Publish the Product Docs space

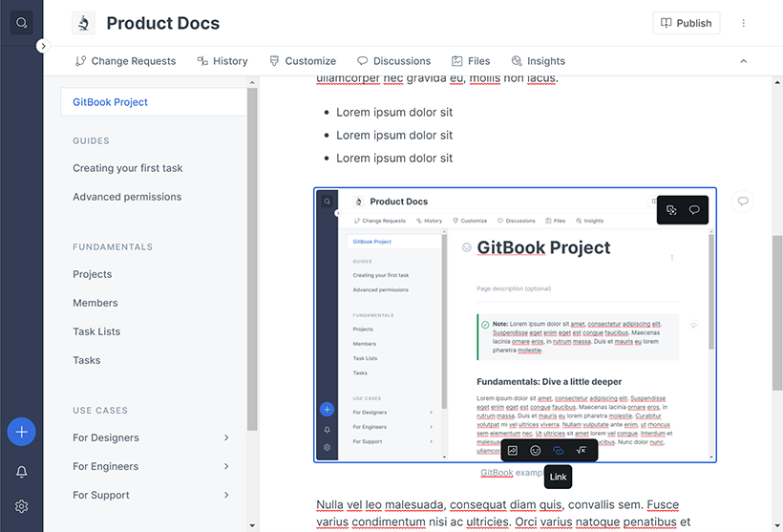[687, 23]
